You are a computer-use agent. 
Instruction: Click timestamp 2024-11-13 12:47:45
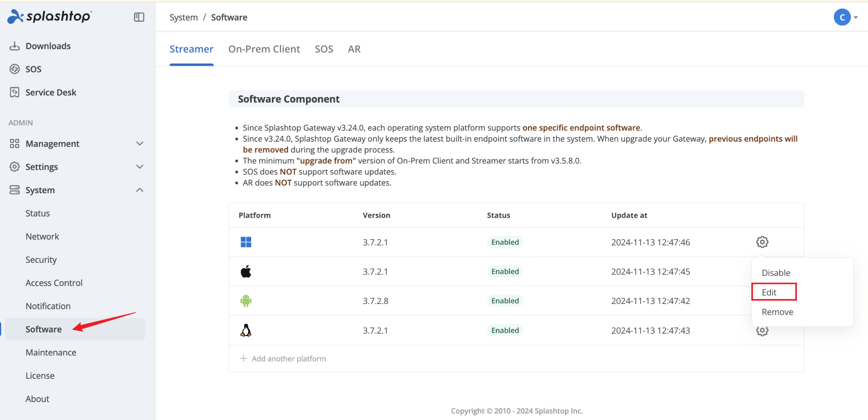pos(650,272)
